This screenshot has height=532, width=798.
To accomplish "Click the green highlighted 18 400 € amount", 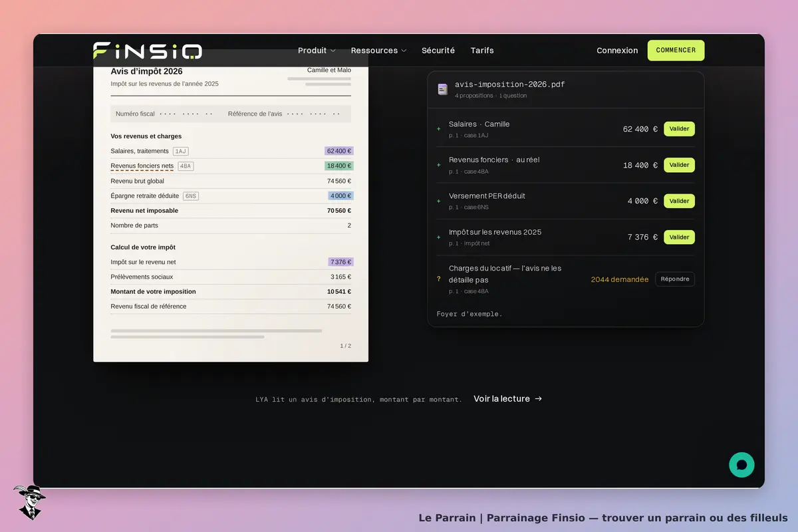I will tap(339, 166).
